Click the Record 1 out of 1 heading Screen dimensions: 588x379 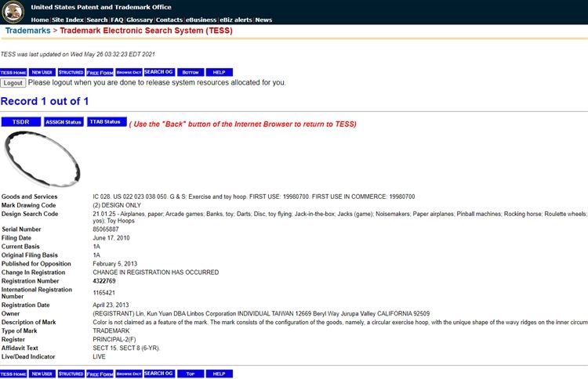[45, 101]
